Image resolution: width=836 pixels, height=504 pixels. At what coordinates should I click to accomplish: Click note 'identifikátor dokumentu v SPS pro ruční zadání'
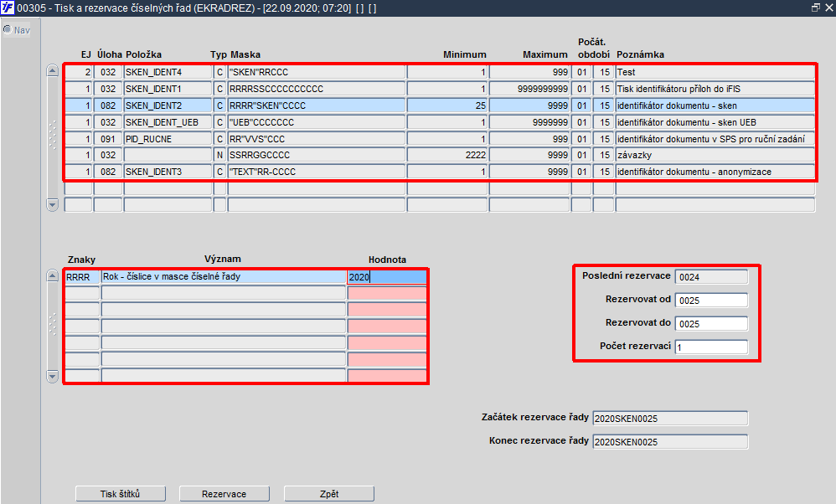click(x=715, y=138)
